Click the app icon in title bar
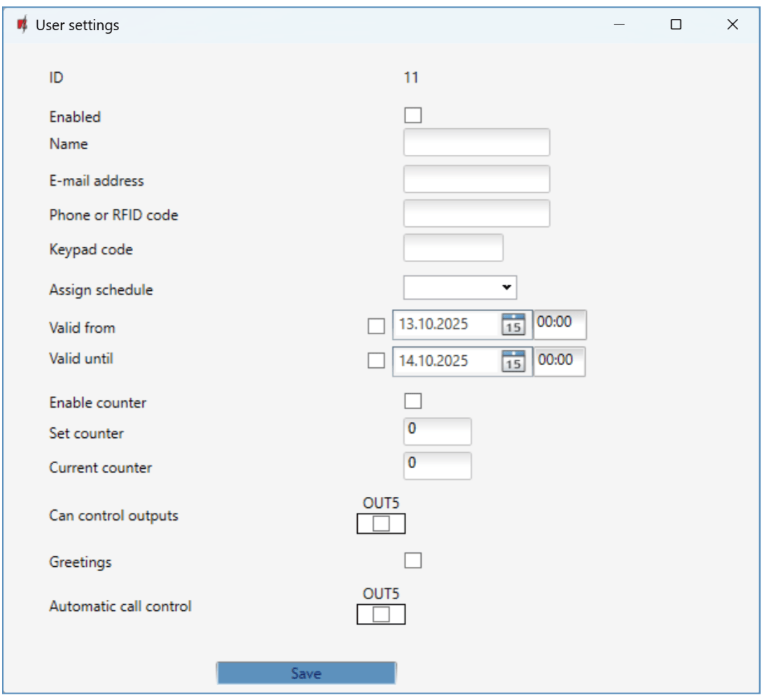Screen dimensions: 762x700 pos(22,25)
